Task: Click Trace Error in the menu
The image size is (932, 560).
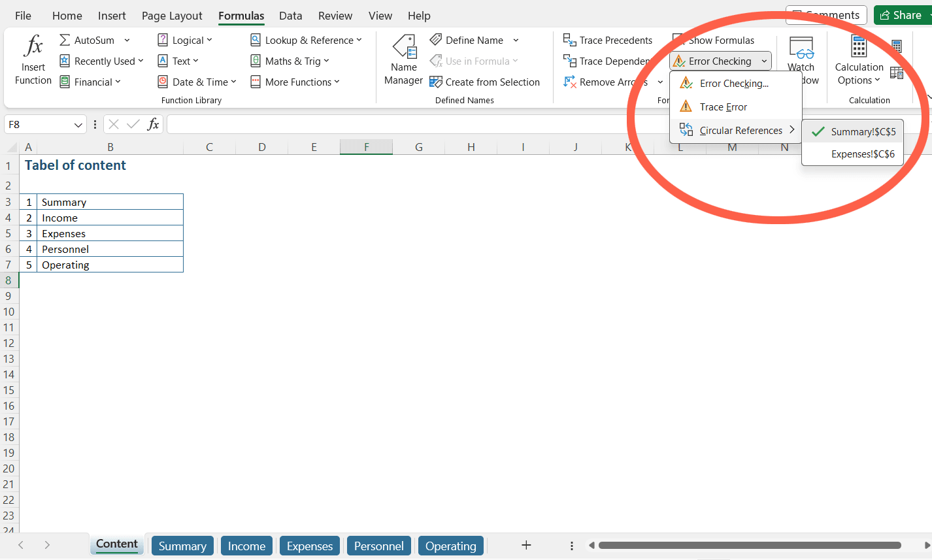Action: [x=724, y=107]
